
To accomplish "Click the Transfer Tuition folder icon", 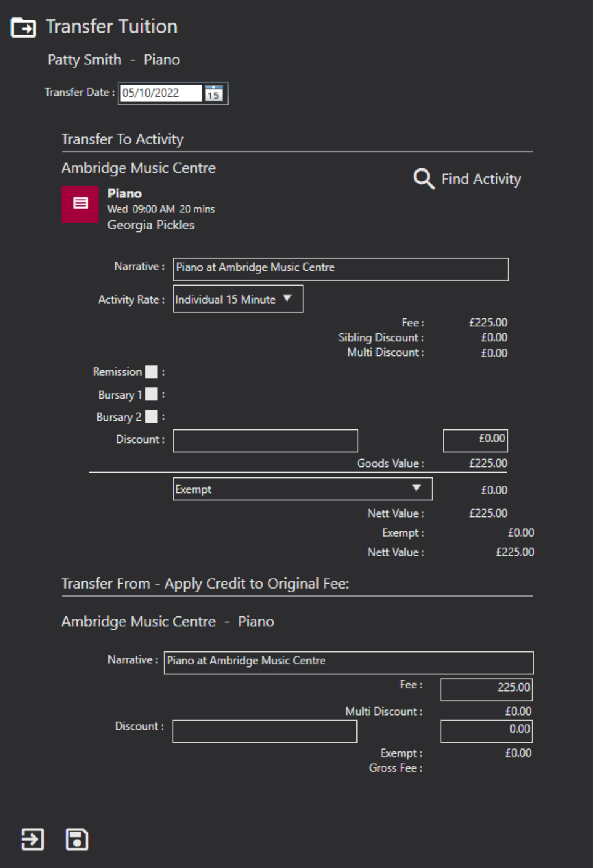I will (x=23, y=28).
